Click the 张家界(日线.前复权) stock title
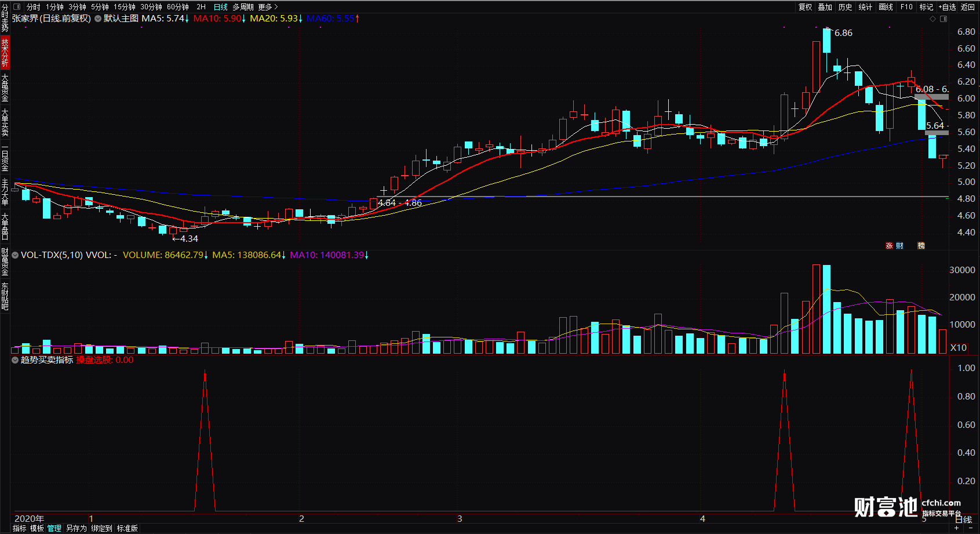980x534 pixels. click(x=52, y=19)
